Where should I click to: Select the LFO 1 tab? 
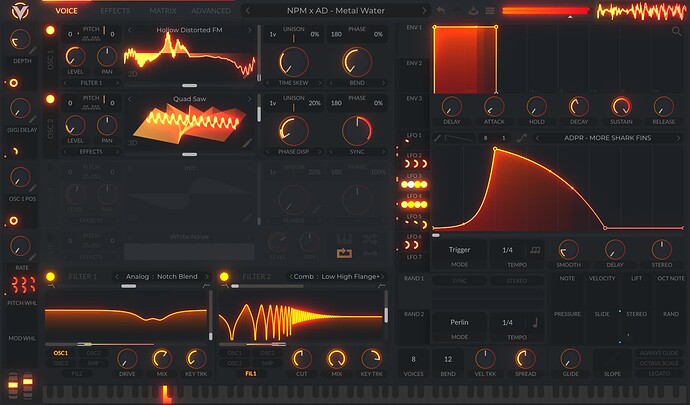(414, 138)
